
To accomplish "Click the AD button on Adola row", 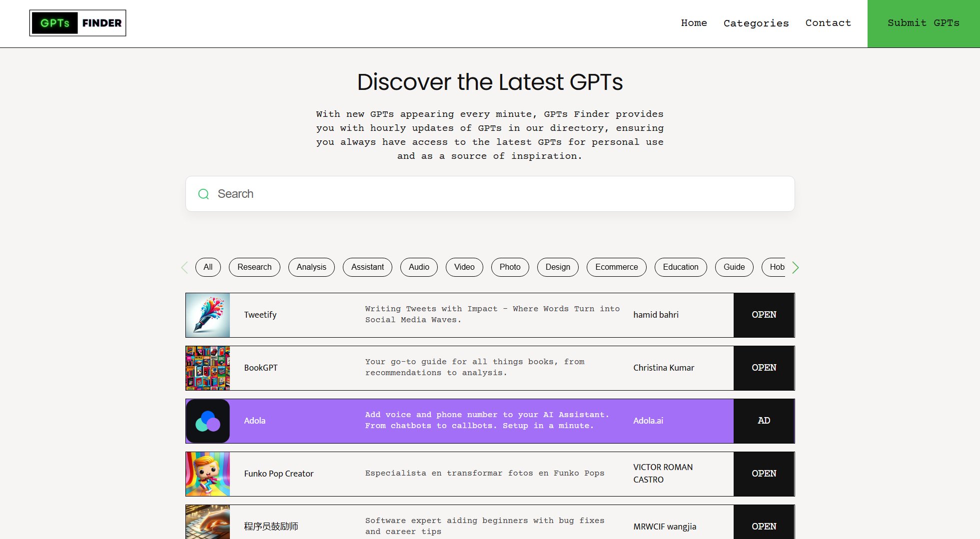I will (x=763, y=421).
